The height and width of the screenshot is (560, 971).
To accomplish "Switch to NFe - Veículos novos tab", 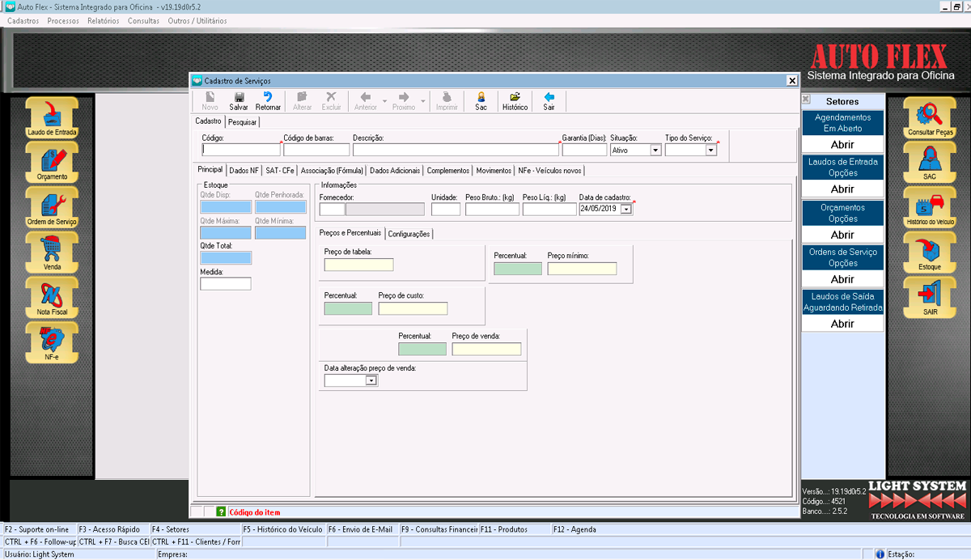I will coord(550,171).
